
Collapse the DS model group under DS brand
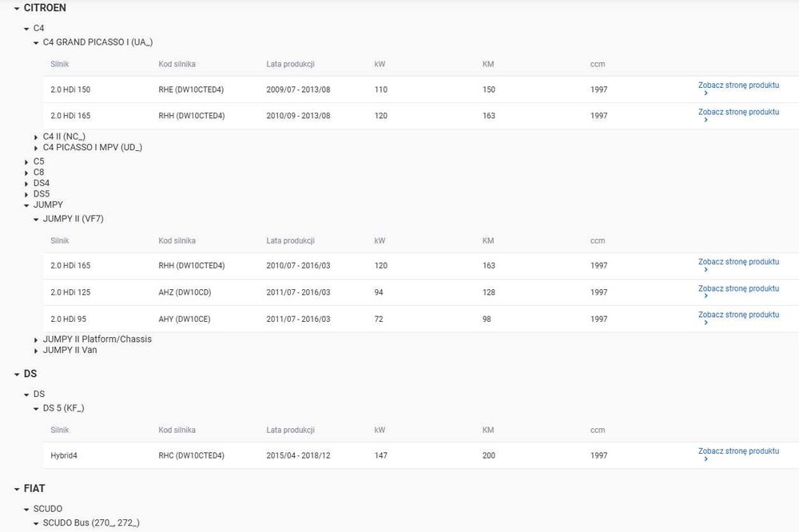[x=26, y=395]
